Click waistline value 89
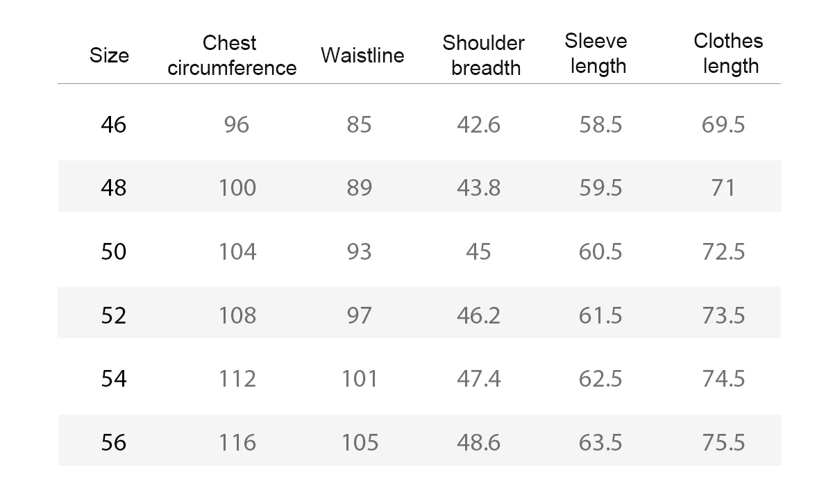The image size is (833, 504). coord(360,187)
